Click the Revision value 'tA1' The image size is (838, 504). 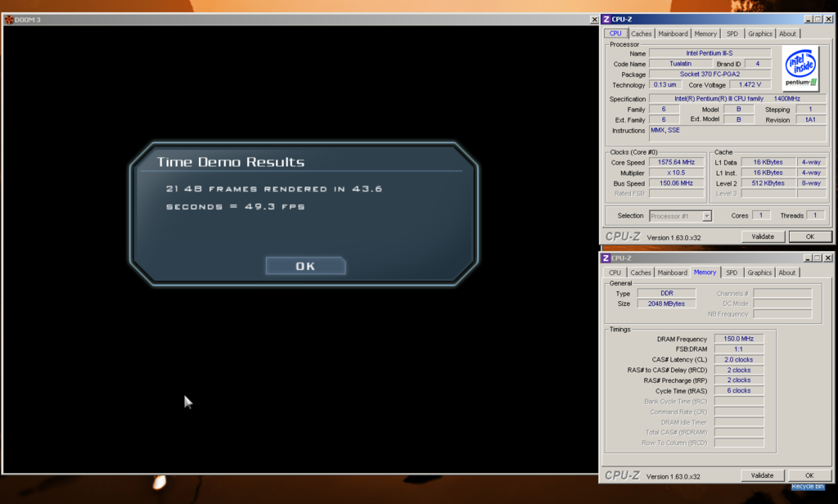click(x=811, y=119)
